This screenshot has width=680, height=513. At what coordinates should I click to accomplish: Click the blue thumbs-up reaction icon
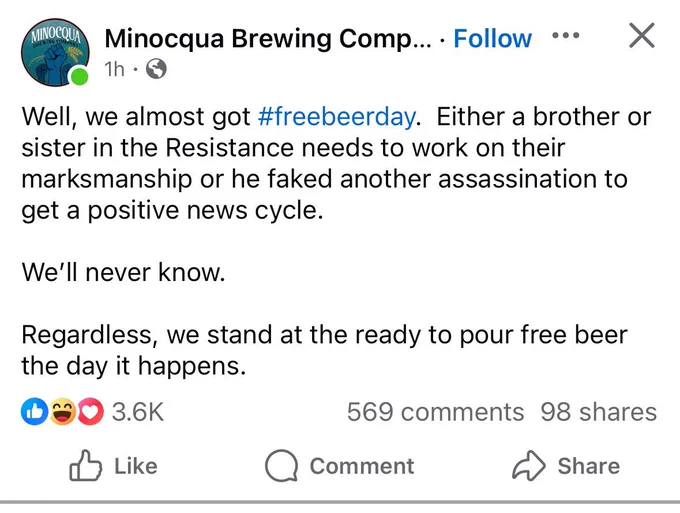click(34, 411)
